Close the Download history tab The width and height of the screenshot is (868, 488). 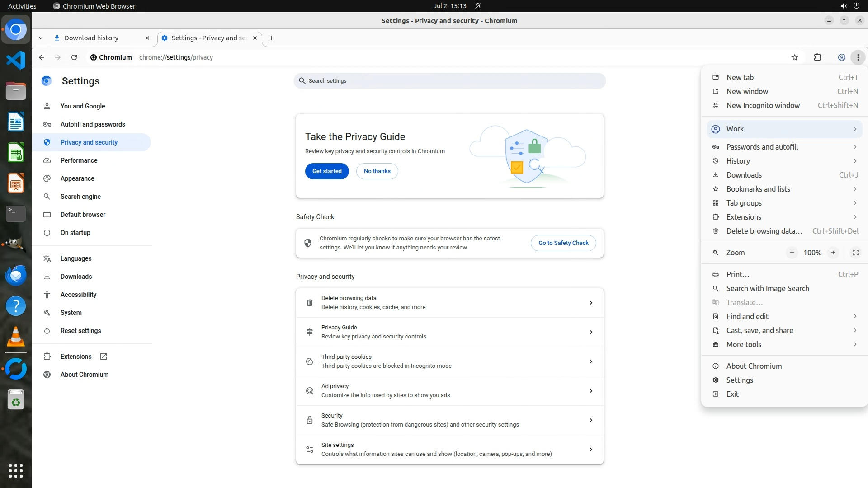coord(147,38)
